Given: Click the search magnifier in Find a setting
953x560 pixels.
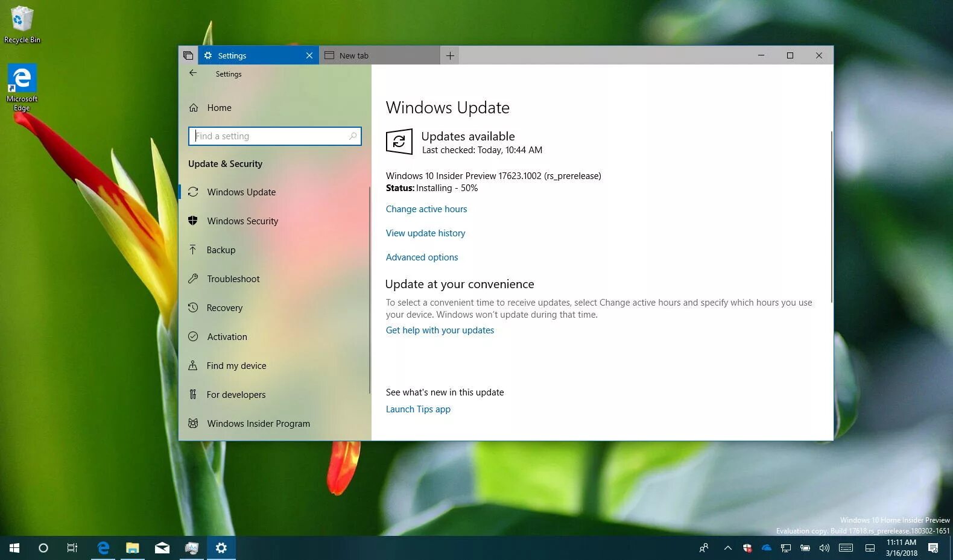Looking at the screenshot, I should point(353,136).
